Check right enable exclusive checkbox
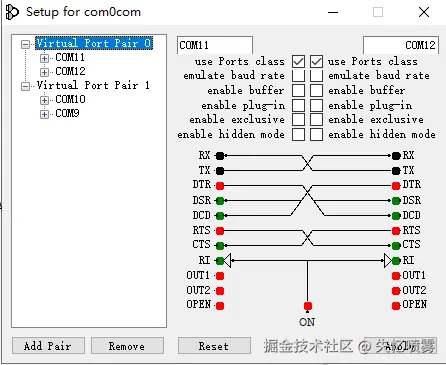Viewport: 446px width, 365px height. tap(316, 119)
